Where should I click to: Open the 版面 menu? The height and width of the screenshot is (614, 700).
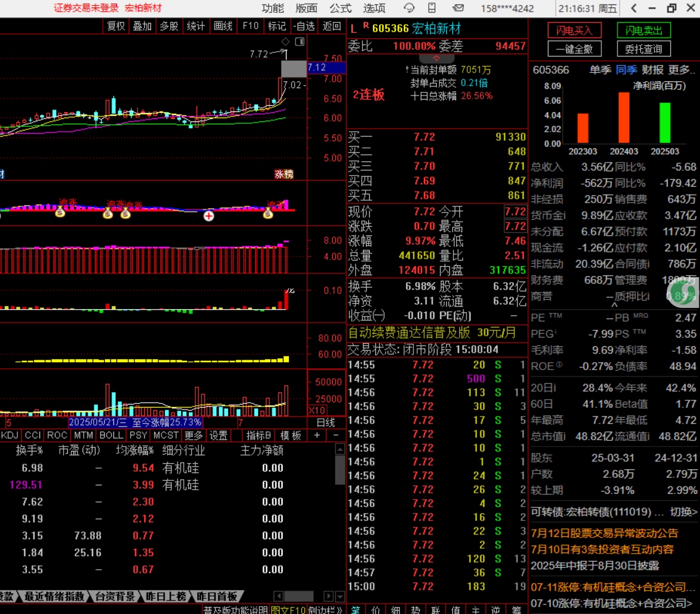pyautogui.click(x=307, y=8)
